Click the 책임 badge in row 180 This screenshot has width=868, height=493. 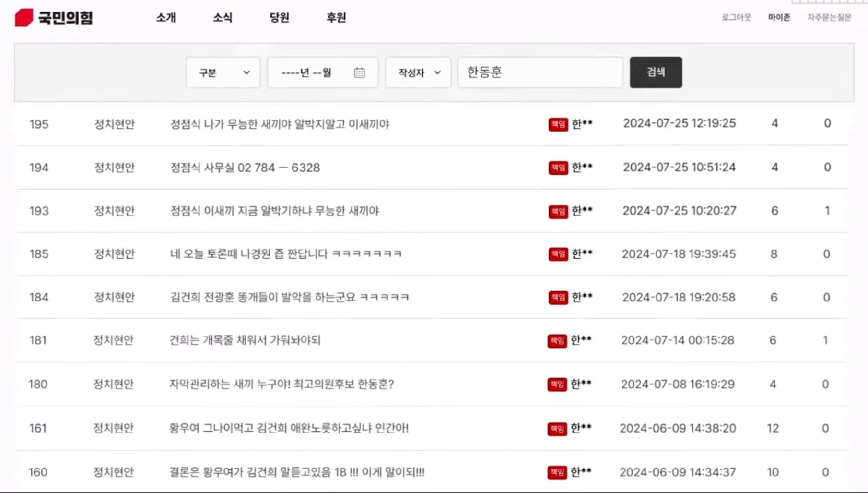(x=557, y=385)
